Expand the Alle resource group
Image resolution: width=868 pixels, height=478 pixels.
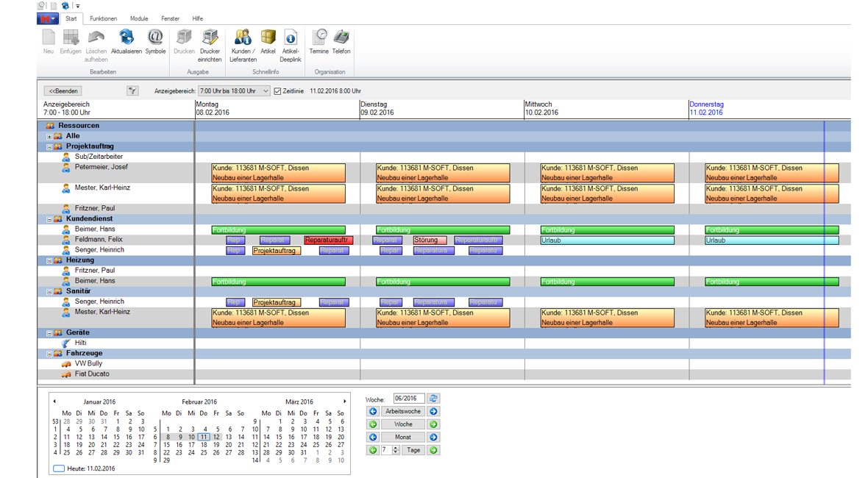tap(49, 137)
